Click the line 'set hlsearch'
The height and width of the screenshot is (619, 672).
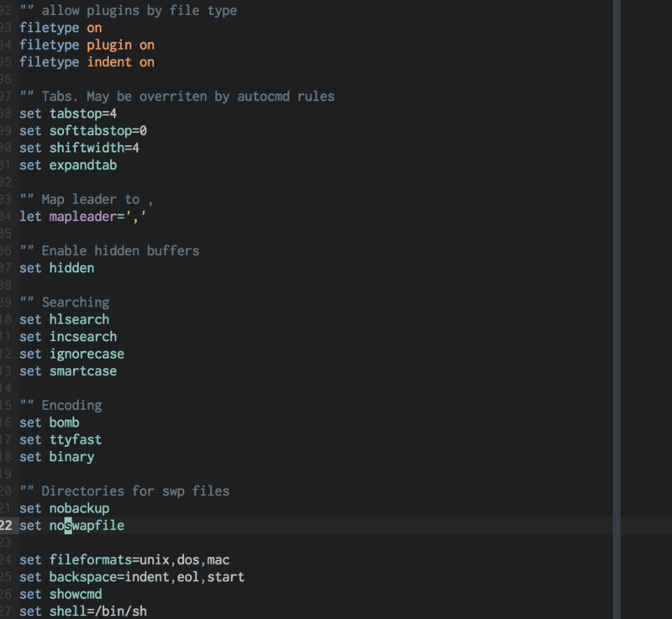coord(65,319)
